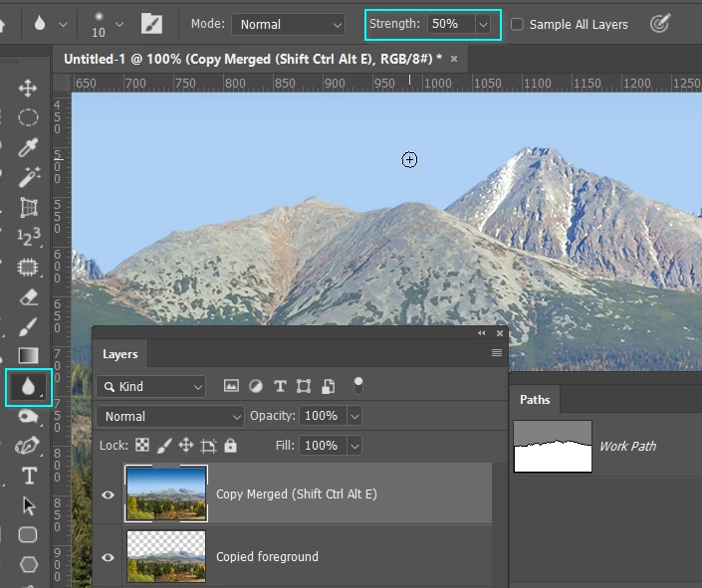
Task: Switch to the Layers tab
Action: pyautogui.click(x=119, y=354)
